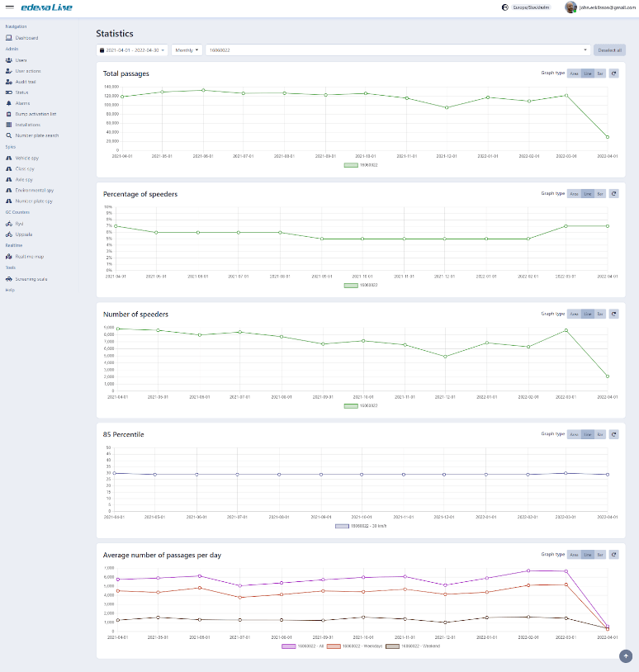Screen dimensions: 639x672
Task: Click the magnifier icon for Number plate search
Action: (x=8, y=135)
